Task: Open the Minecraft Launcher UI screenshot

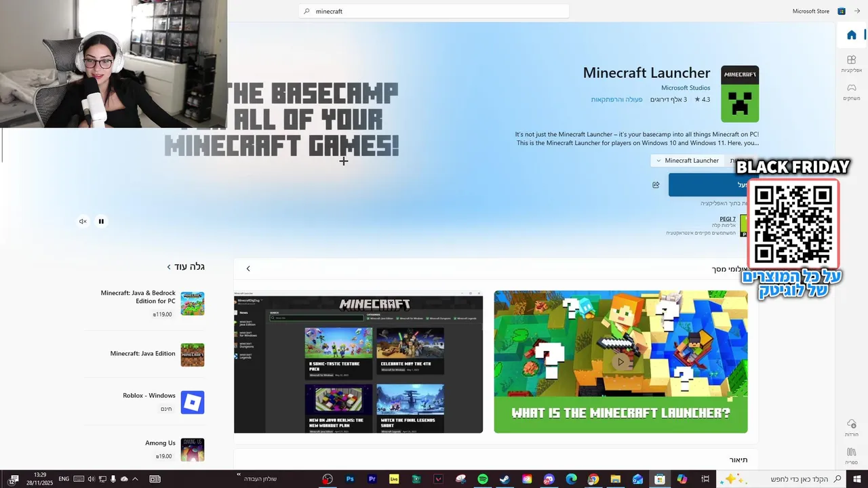Action: pyautogui.click(x=358, y=362)
